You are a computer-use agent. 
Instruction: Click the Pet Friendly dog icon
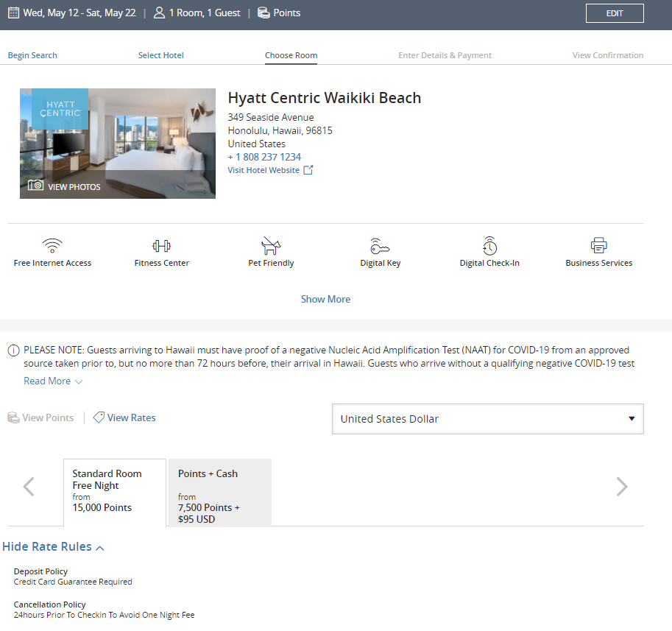tap(271, 246)
